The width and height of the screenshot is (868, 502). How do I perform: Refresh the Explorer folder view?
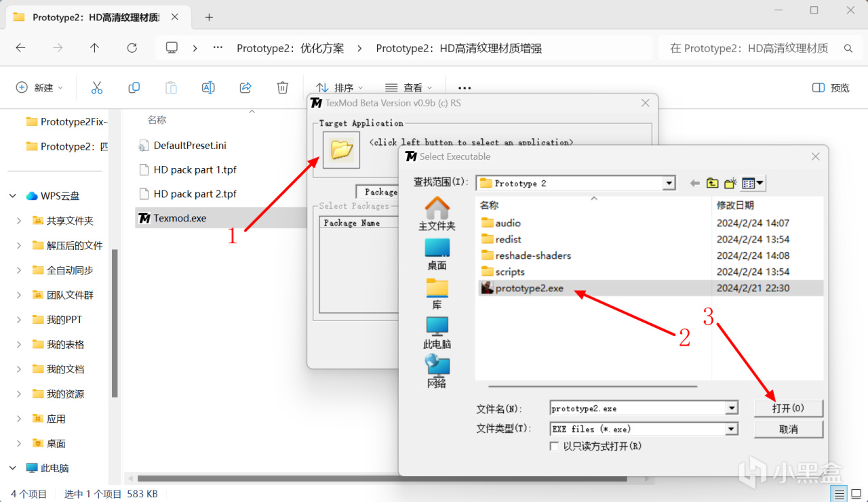(x=132, y=48)
